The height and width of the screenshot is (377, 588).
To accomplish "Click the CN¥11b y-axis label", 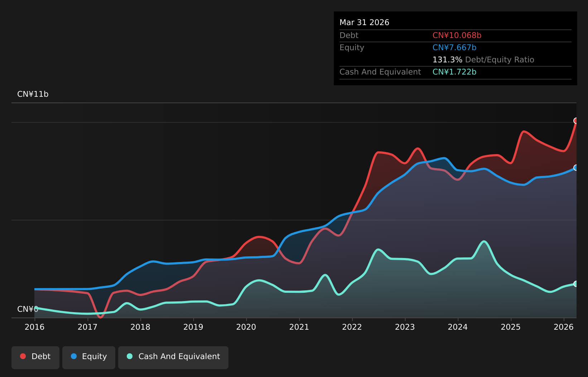I will pyautogui.click(x=33, y=94).
